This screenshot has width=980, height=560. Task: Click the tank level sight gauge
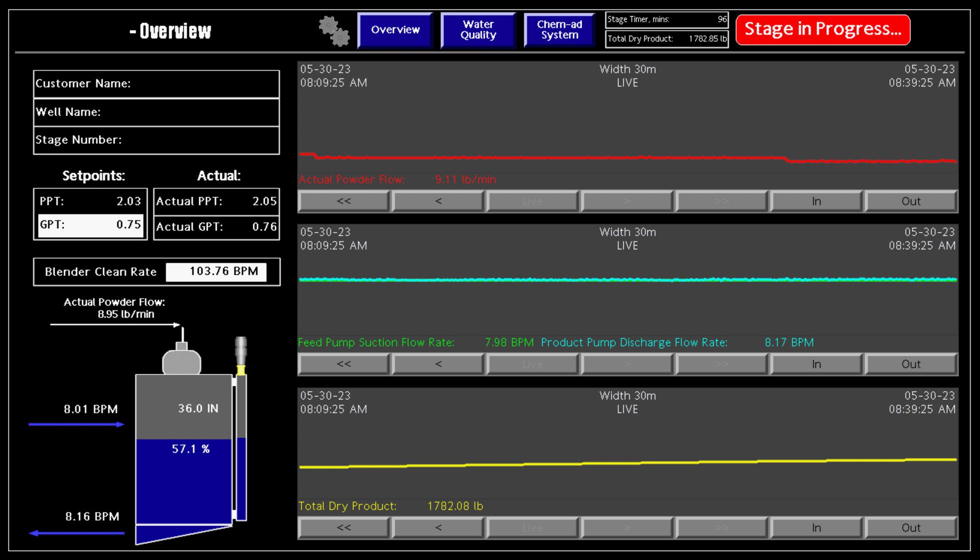click(x=241, y=448)
